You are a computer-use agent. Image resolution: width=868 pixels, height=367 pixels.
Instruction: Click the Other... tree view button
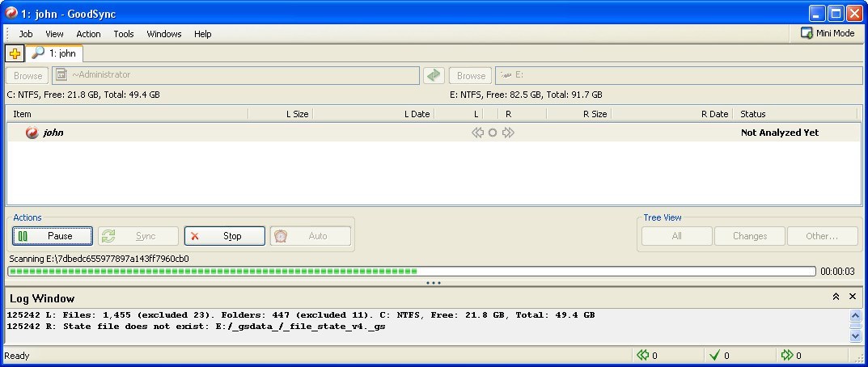[823, 236]
